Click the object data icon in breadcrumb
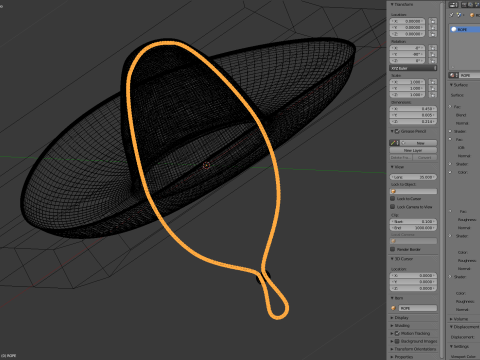480x360 pixels. pyautogui.click(x=460, y=15)
